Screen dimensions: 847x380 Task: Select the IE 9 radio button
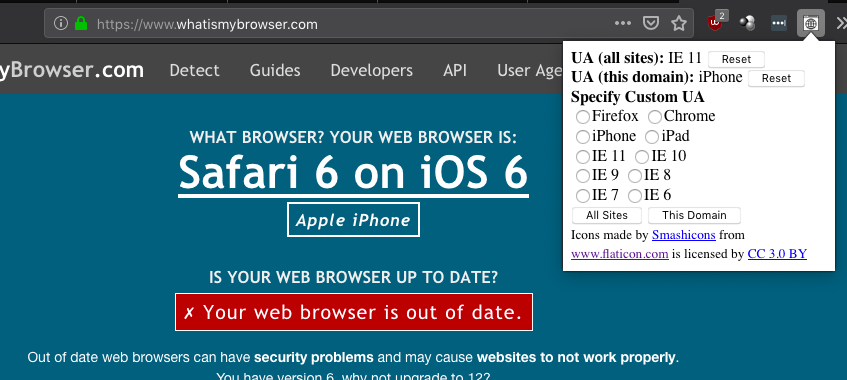[582, 176]
